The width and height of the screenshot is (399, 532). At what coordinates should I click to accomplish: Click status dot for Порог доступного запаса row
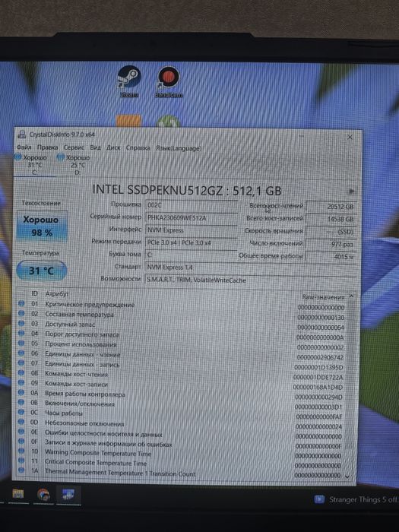pos(21,333)
